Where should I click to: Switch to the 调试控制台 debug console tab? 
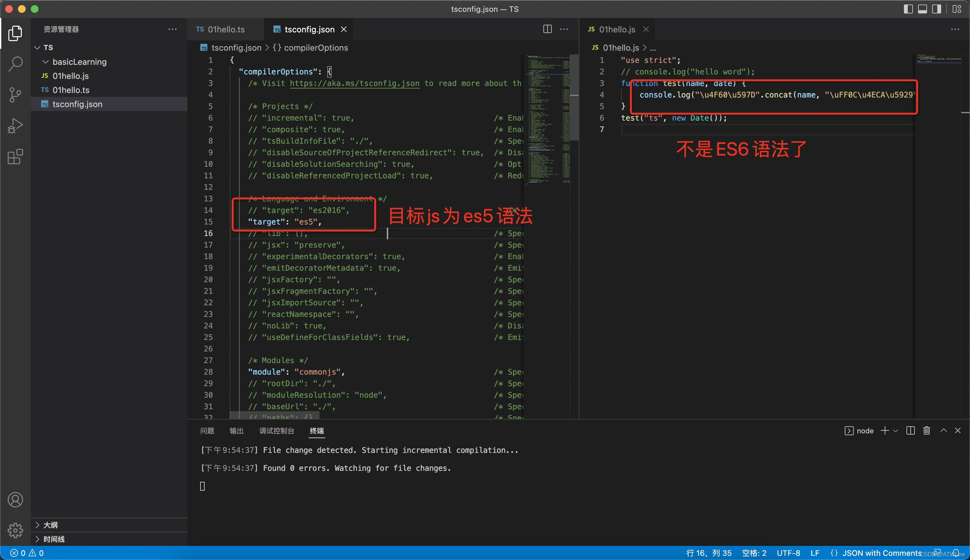[x=277, y=431]
